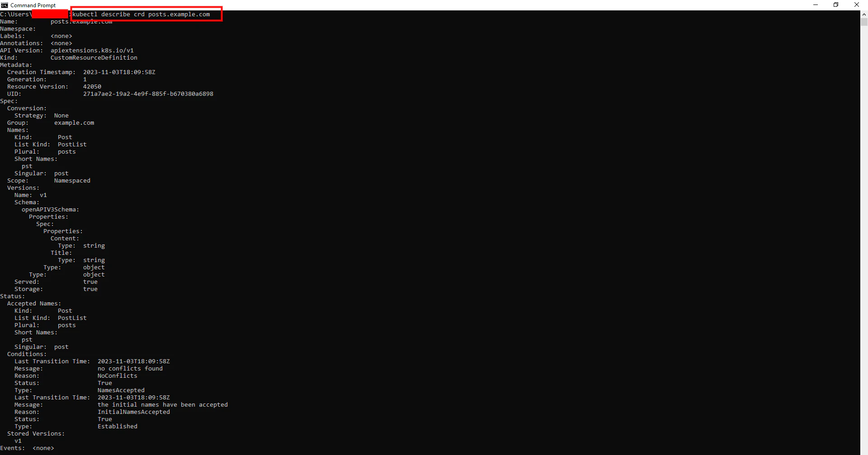Click the Resource Version number 42050
The height and width of the screenshot is (455, 868).
(x=92, y=87)
